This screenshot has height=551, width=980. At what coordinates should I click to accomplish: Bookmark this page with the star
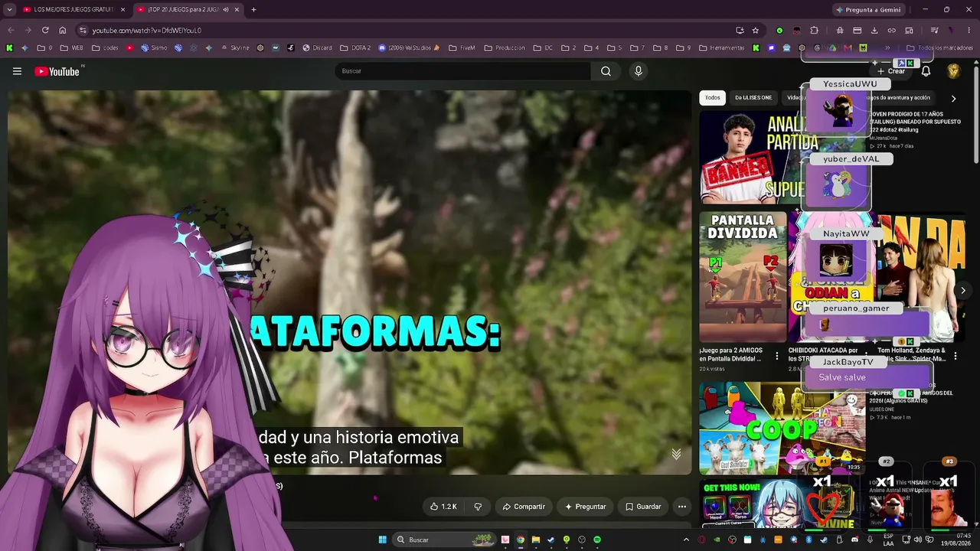pos(756,31)
